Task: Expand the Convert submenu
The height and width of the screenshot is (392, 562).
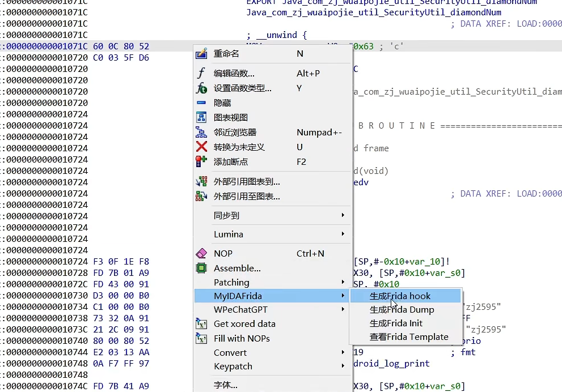Action: coord(272,352)
